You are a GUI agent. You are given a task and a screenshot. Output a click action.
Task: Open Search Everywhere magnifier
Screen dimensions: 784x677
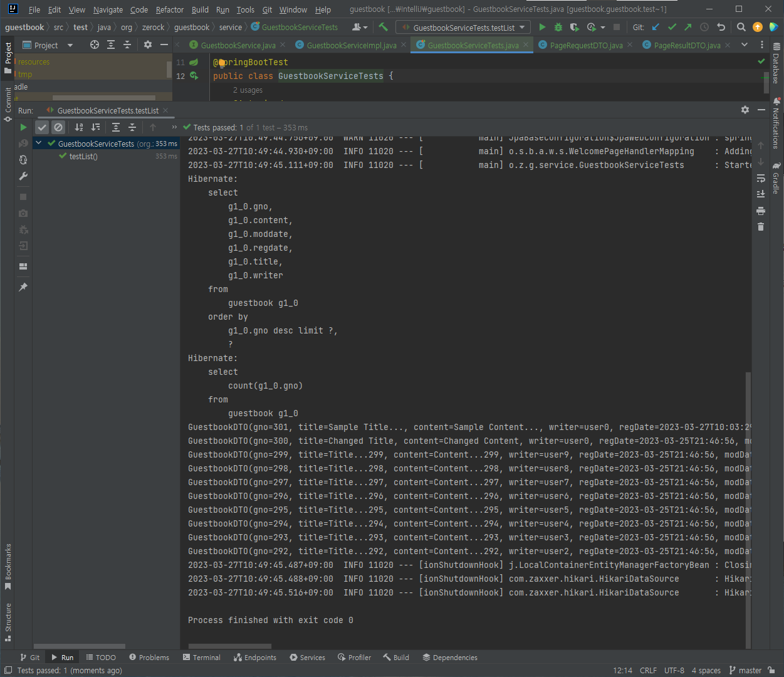point(741,27)
